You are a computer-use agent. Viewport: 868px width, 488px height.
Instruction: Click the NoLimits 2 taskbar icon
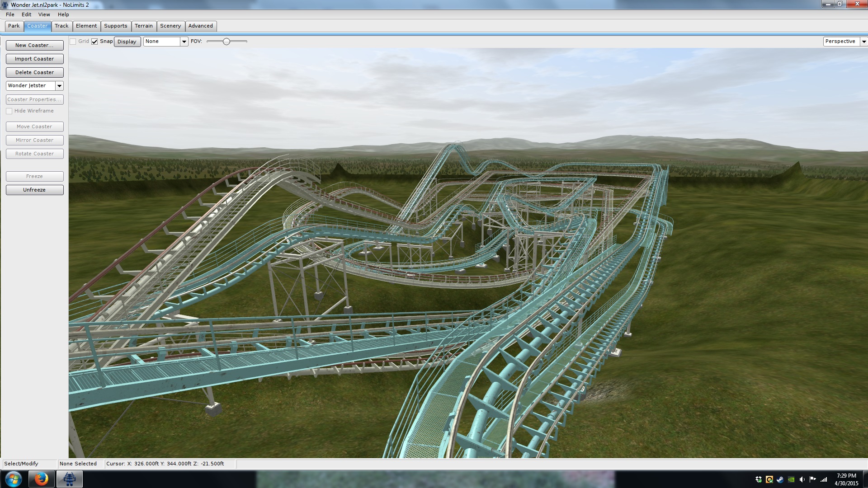coord(69,479)
